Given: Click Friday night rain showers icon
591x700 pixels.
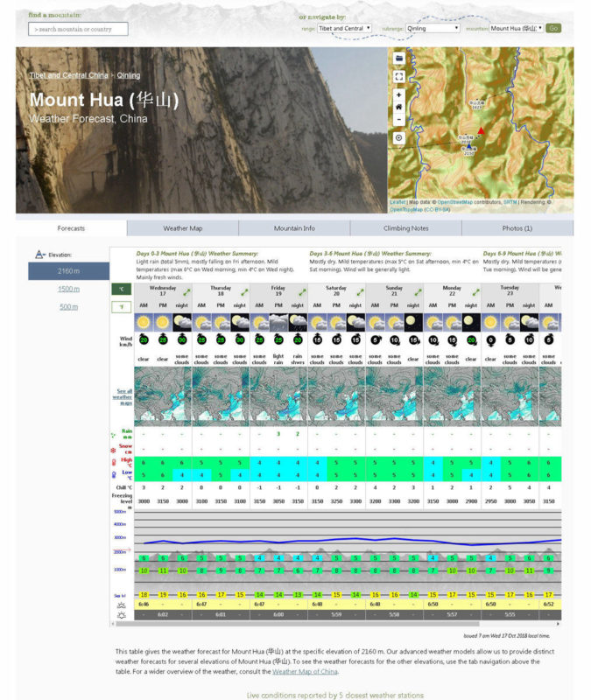Looking at the screenshot, I should click(x=298, y=322).
